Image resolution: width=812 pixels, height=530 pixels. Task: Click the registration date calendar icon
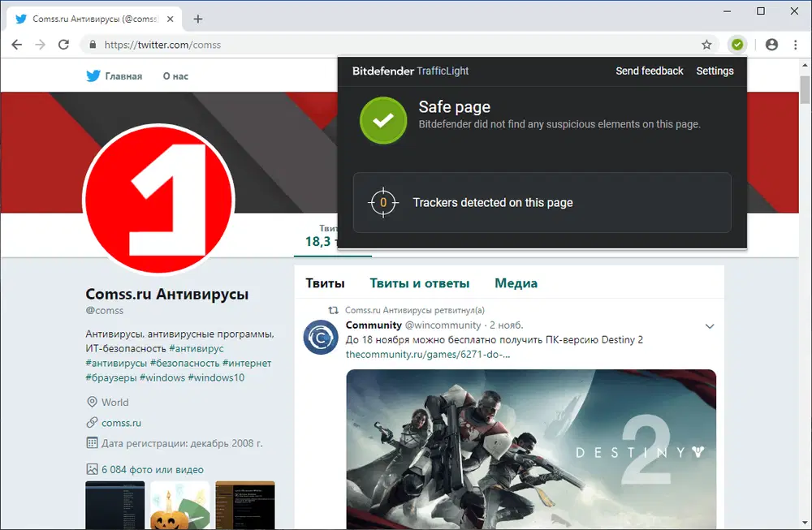tap(92, 443)
